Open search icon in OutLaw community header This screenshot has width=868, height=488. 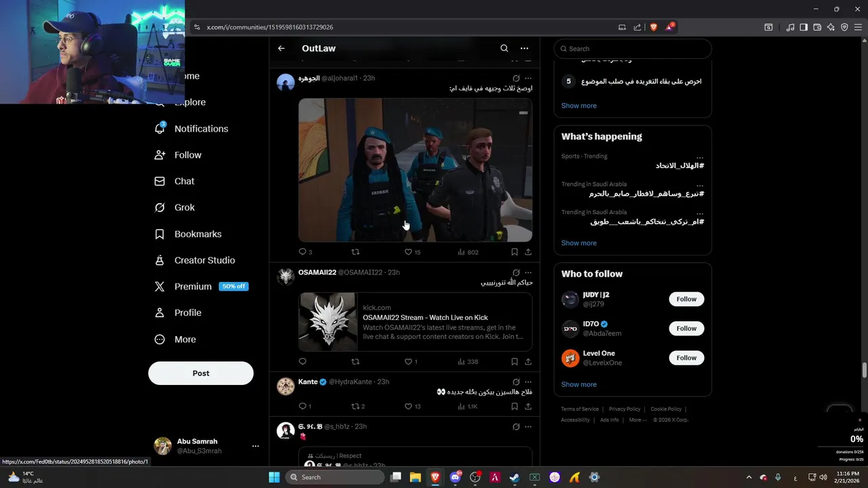[504, 48]
